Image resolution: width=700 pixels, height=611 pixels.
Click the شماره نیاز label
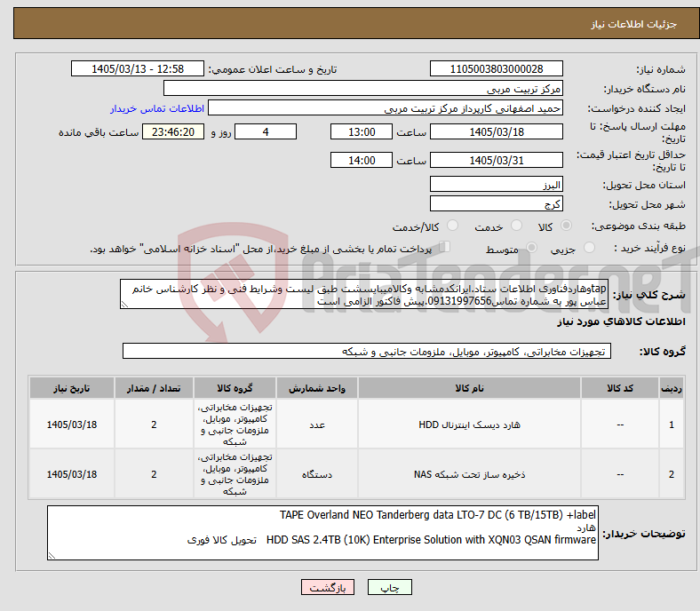click(661, 69)
